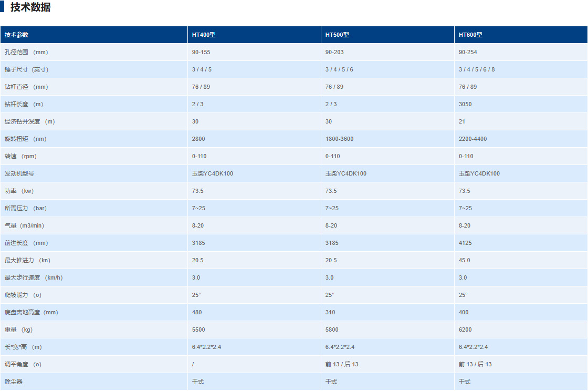Click the 400 ground clearance value
This screenshot has height=391, width=588.
[x=464, y=312]
